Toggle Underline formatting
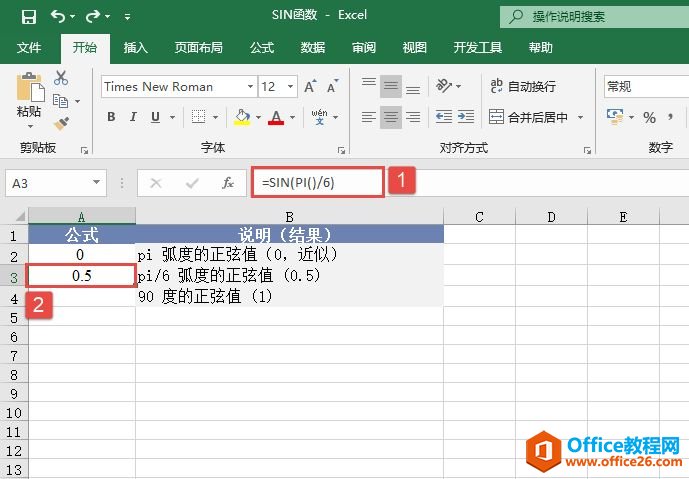This screenshot has height=479, width=689. 155,117
